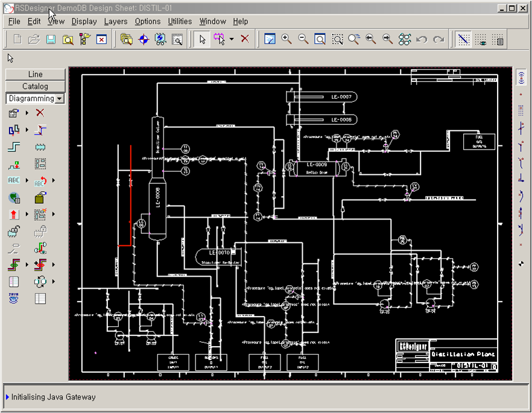The image size is (532, 413).
Task: Toggle the dotted grid with list settings button
Action: point(498,39)
